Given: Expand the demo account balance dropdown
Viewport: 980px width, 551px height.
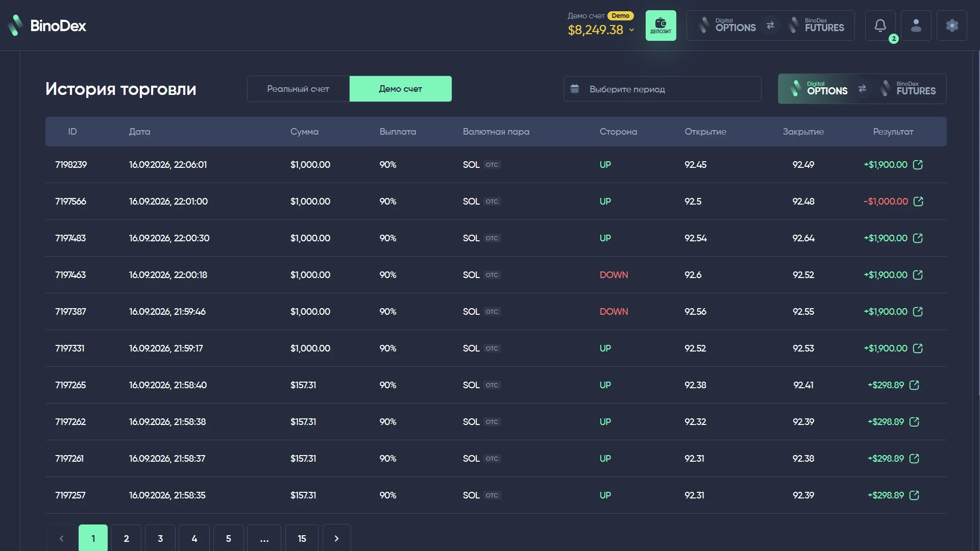Looking at the screenshot, I should tap(631, 30).
